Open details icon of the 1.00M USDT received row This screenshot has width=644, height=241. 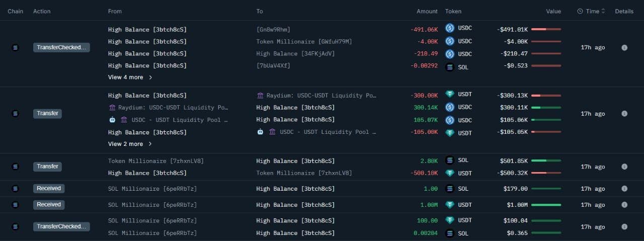click(624, 205)
